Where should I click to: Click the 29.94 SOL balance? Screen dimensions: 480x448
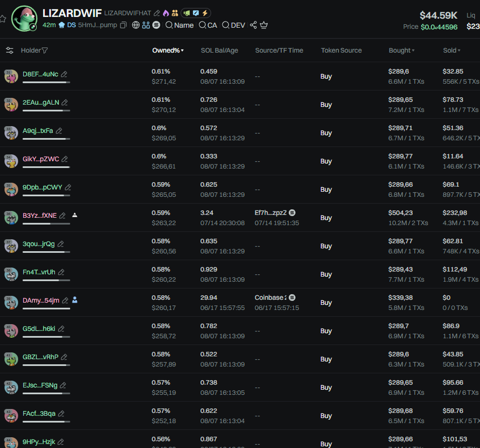coord(208,298)
